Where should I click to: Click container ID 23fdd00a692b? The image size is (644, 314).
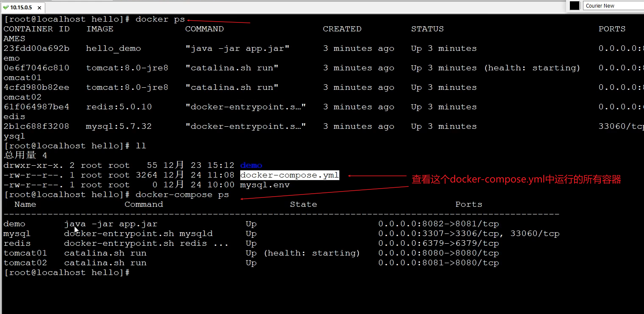point(36,48)
